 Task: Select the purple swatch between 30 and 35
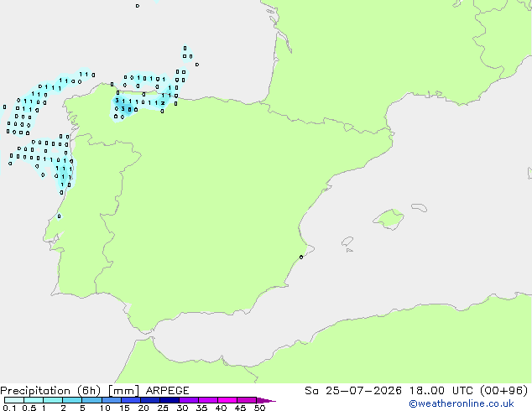(x=189, y=400)
